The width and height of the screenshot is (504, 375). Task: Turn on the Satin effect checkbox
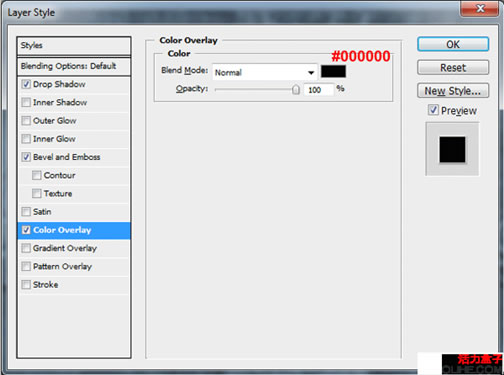pyautogui.click(x=26, y=212)
